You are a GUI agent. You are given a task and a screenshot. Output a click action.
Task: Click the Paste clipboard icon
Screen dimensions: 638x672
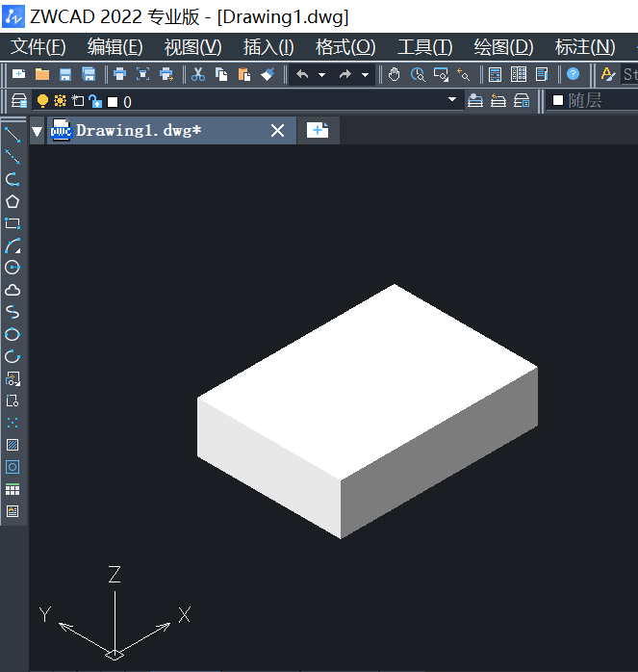coord(244,74)
